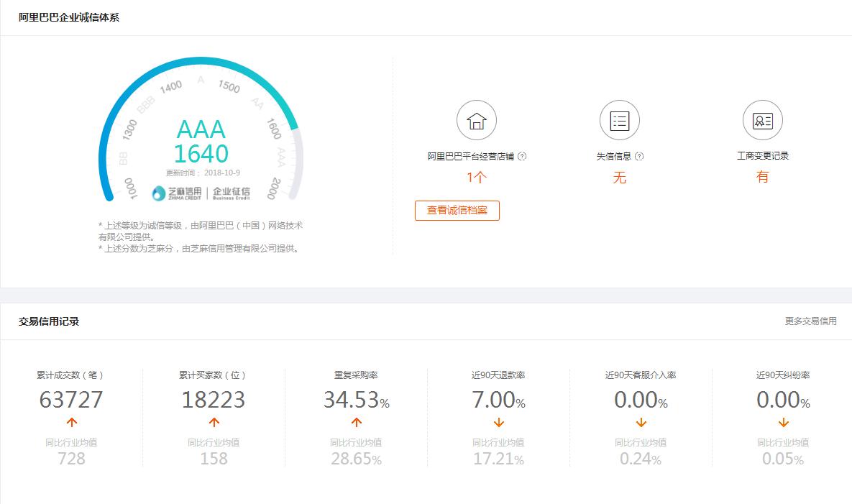Image resolution: width=852 pixels, height=504 pixels.
Task: Click the help question mark beside 阿里巴巴平台经营店铺
Action: click(522, 157)
